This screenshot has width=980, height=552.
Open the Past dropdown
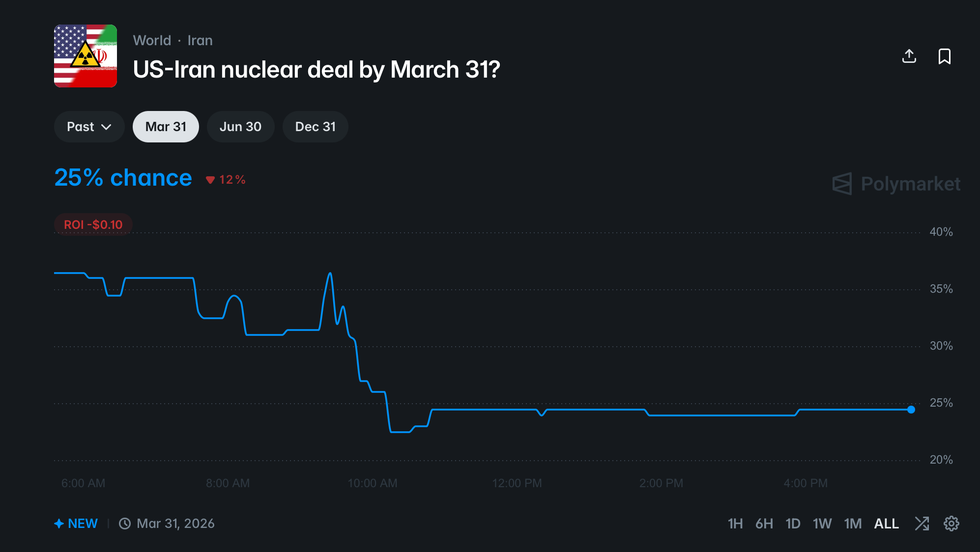coord(89,127)
